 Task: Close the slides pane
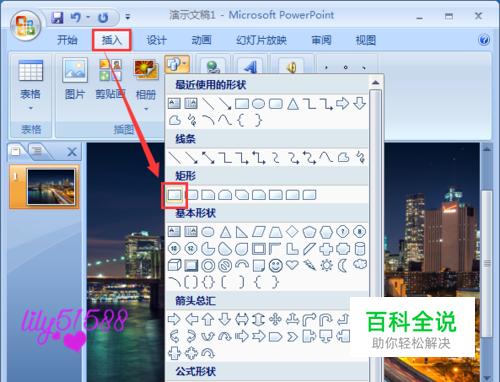coord(72,152)
